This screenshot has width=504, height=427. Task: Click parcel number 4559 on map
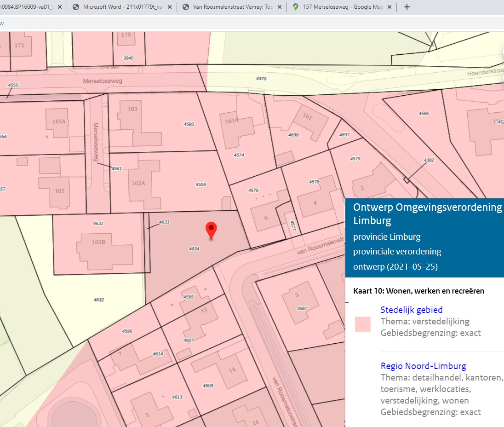click(x=201, y=185)
